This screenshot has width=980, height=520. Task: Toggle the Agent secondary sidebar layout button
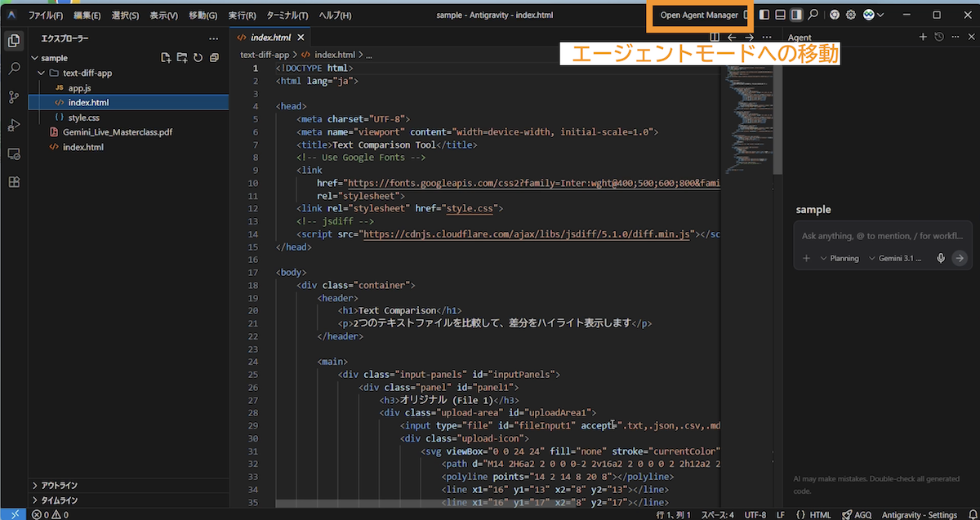point(796,15)
